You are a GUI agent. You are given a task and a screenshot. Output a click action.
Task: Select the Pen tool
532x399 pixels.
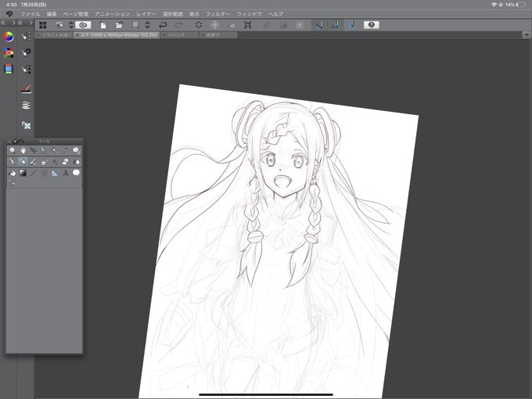coord(13,161)
